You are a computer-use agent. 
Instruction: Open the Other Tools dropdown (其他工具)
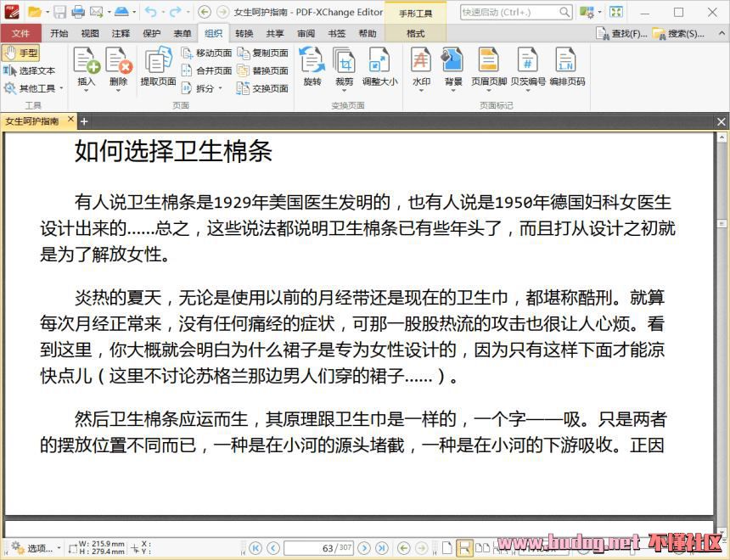(x=32, y=88)
